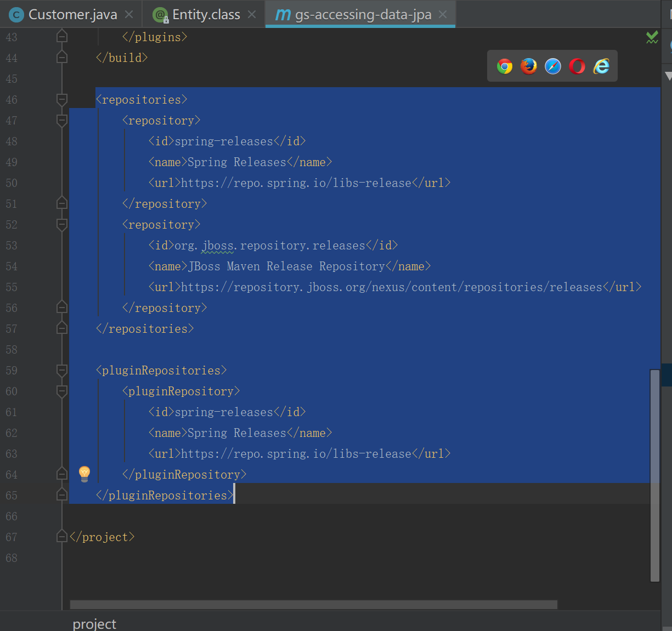Click the intention action lightbulb in the gutter
This screenshot has width=672, height=631.
click(84, 473)
